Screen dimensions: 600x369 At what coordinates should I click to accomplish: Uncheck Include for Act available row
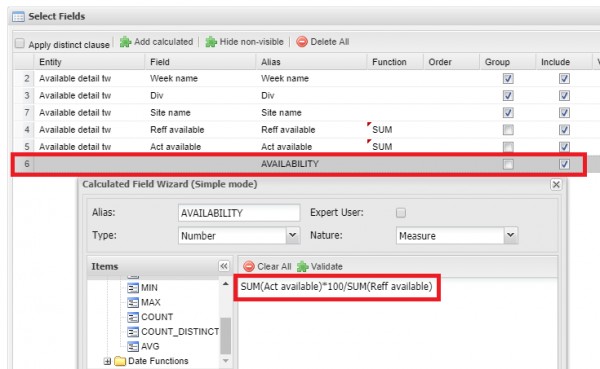tap(564, 147)
